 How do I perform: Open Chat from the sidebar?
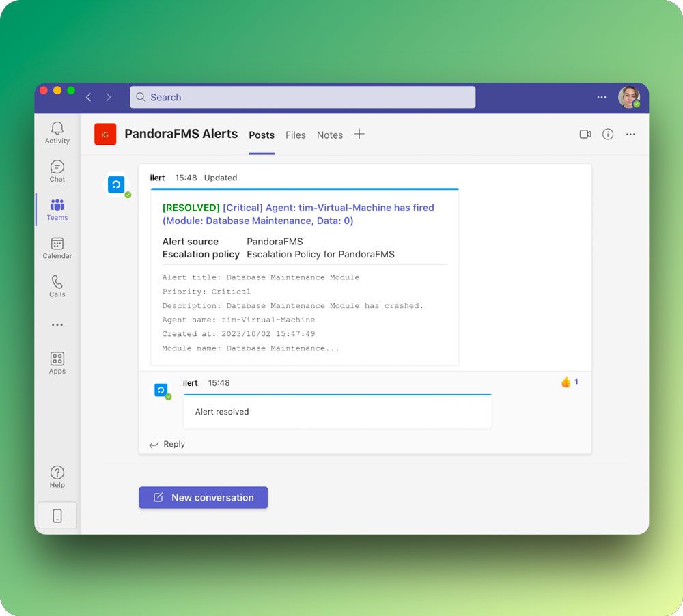point(57,171)
